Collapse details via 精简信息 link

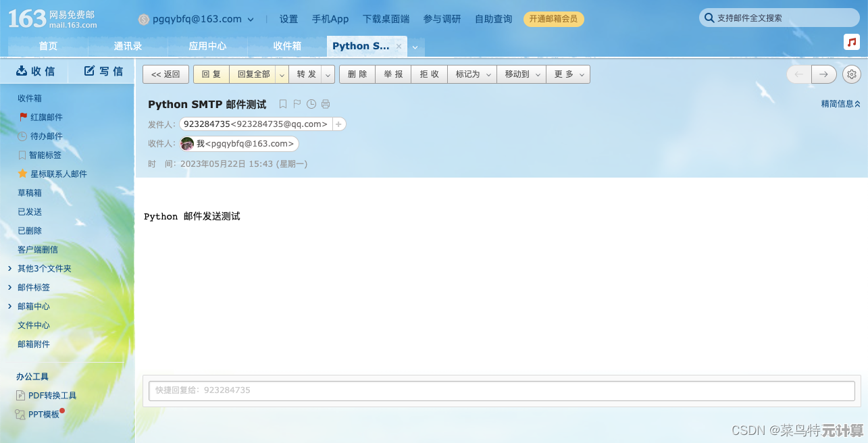[x=840, y=103]
